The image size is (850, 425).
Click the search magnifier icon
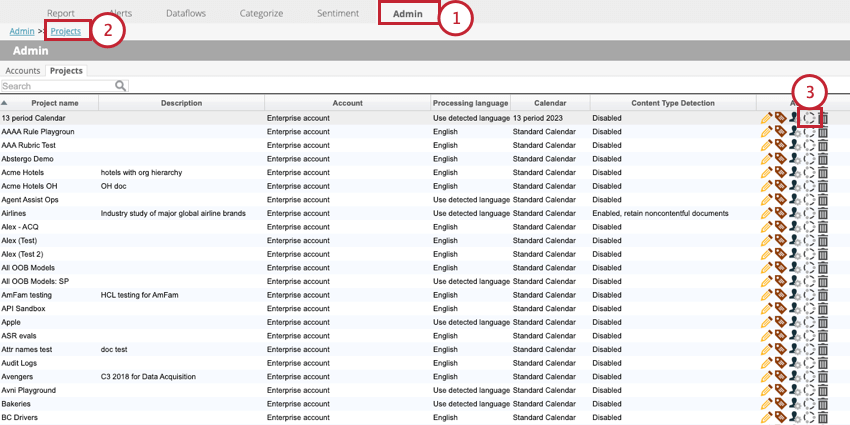coord(121,87)
